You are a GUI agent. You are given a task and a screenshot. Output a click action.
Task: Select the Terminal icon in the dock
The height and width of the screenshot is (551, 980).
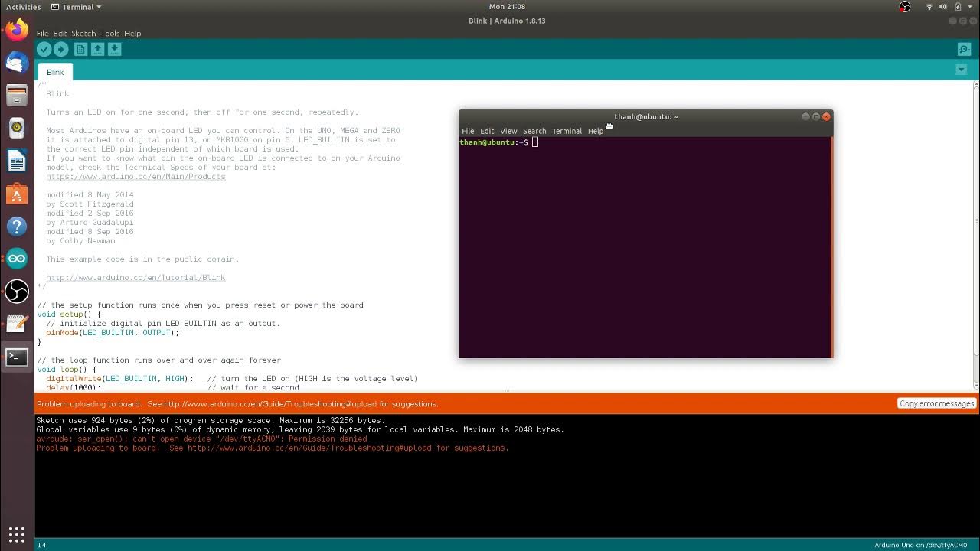click(x=17, y=357)
